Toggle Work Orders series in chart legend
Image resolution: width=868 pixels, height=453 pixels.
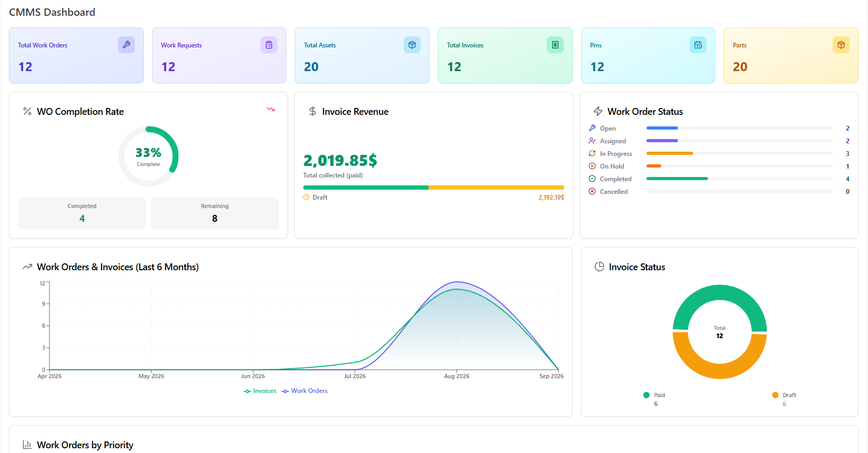click(305, 391)
